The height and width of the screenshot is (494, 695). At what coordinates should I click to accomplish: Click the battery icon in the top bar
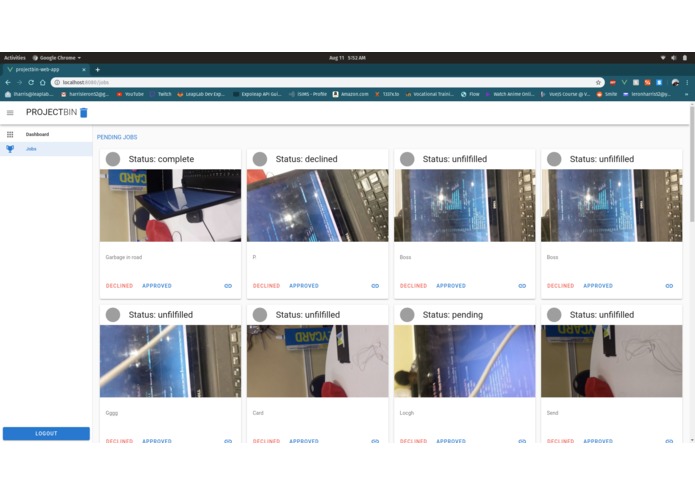(x=685, y=58)
